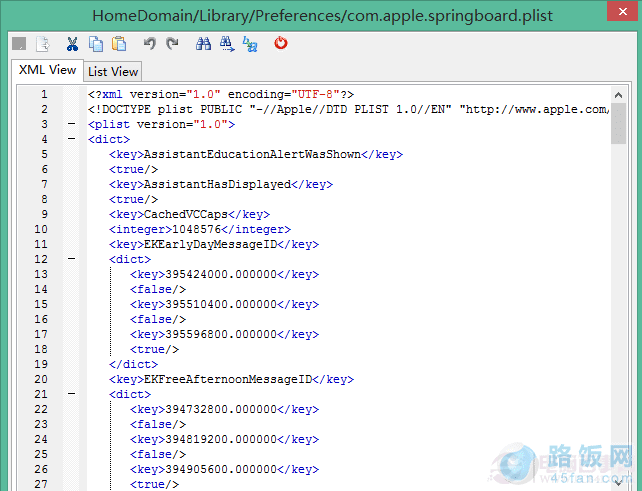Viewport: 642px width, 491px height.
Task: Click the true tag on line 8
Action: (133, 199)
